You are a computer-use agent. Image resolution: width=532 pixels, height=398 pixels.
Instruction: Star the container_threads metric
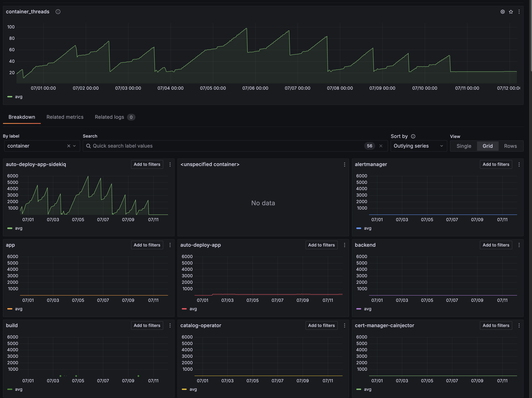(511, 12)
